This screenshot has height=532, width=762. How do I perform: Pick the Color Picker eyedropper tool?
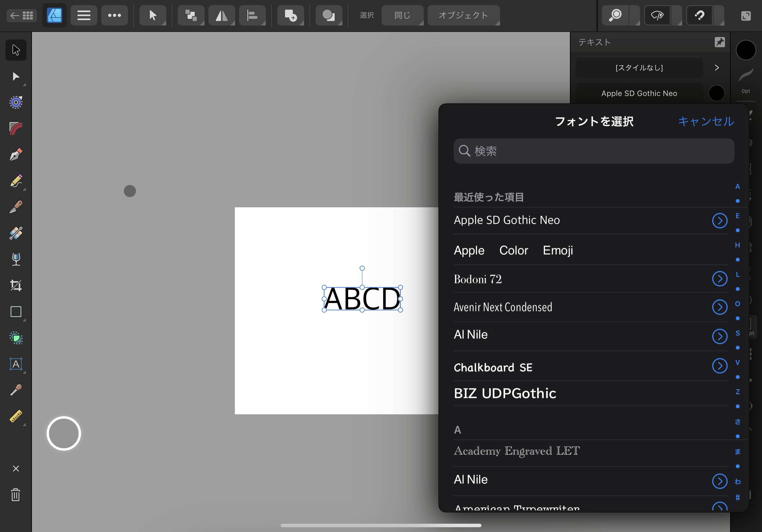click(x=16, y=391)
